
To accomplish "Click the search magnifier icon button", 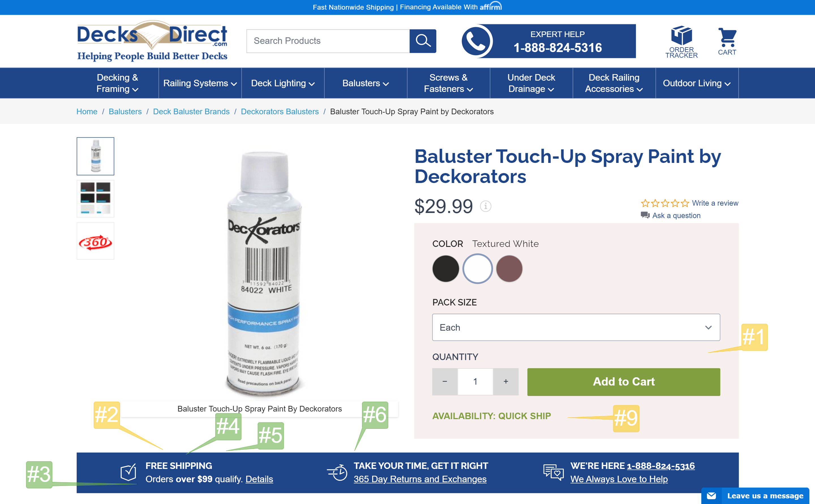I will tap(422, 41).
